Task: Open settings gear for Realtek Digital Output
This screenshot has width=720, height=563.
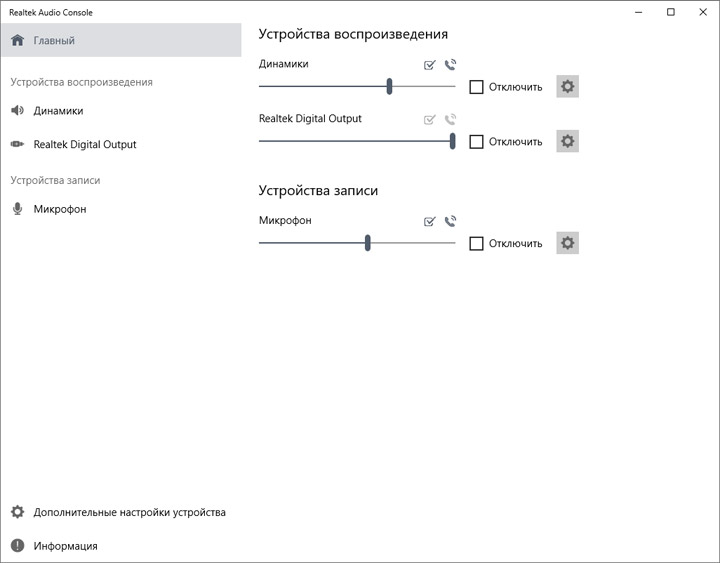Action: pyautogui.click(x=568, y=142)
